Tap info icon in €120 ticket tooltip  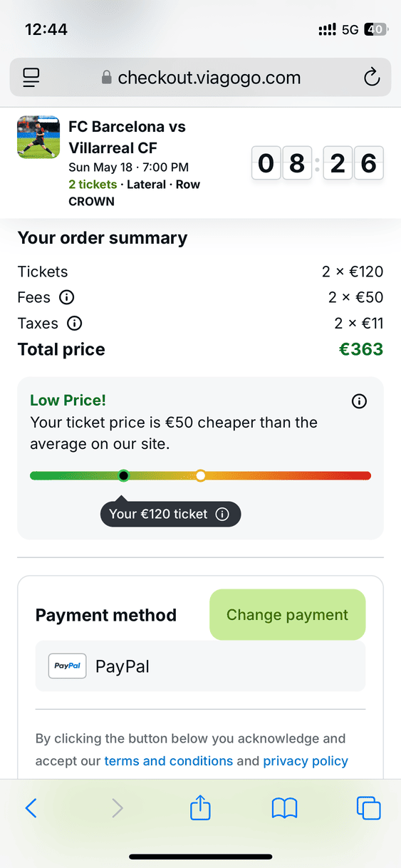click(x=222, y=514)
